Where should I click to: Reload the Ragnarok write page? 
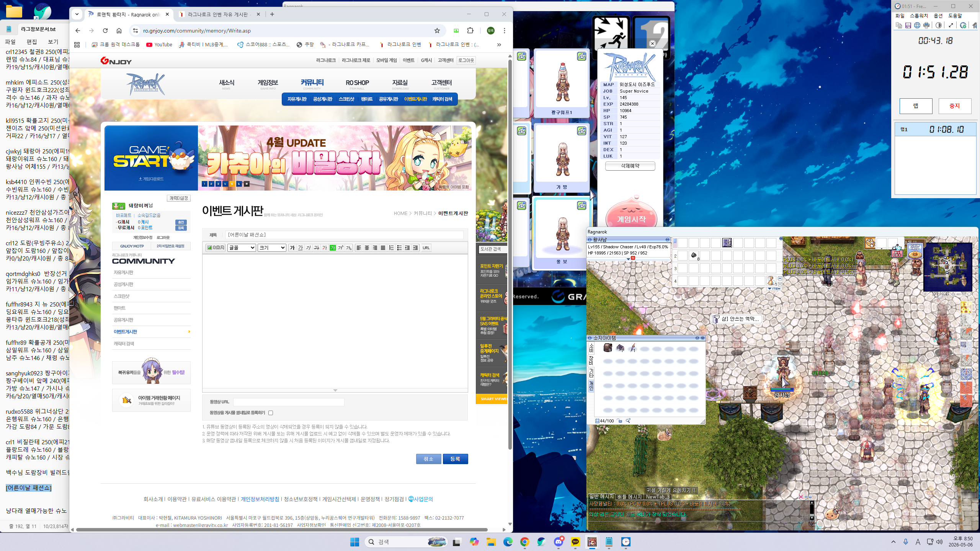coord(105,31)
